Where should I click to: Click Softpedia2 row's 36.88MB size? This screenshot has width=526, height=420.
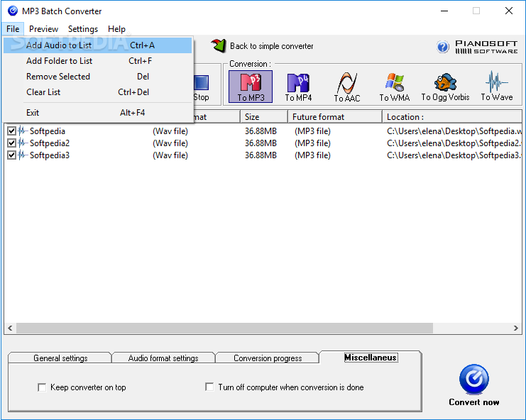tap(261, 143)
